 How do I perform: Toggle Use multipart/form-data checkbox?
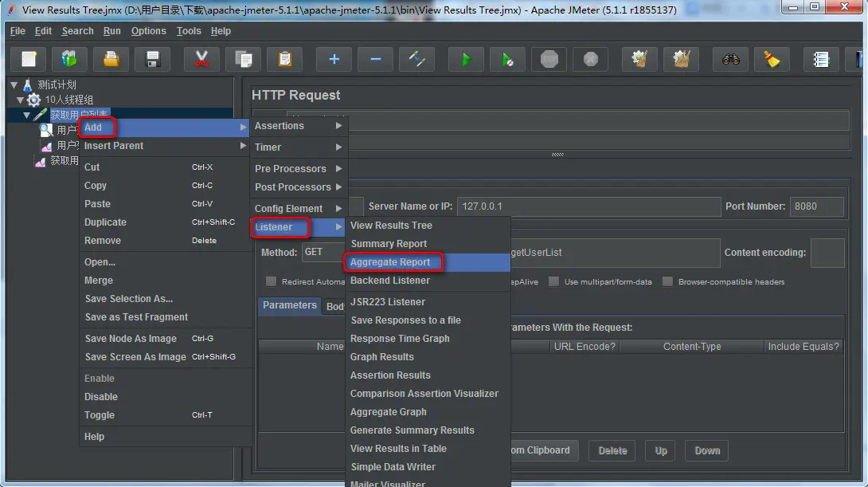[553, 281]
